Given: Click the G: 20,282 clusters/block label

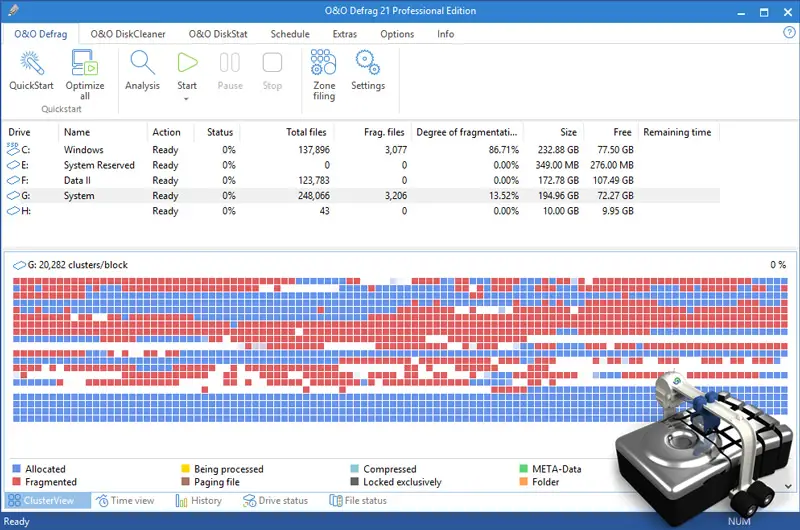Looking at the screenshot, I should 78,265.
